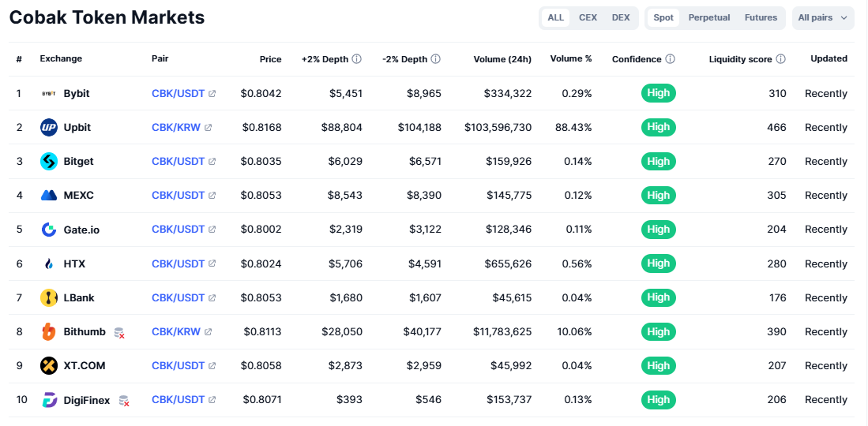Click the MEXC exchange logo
The image size is (868, 426).
[49, 196]
